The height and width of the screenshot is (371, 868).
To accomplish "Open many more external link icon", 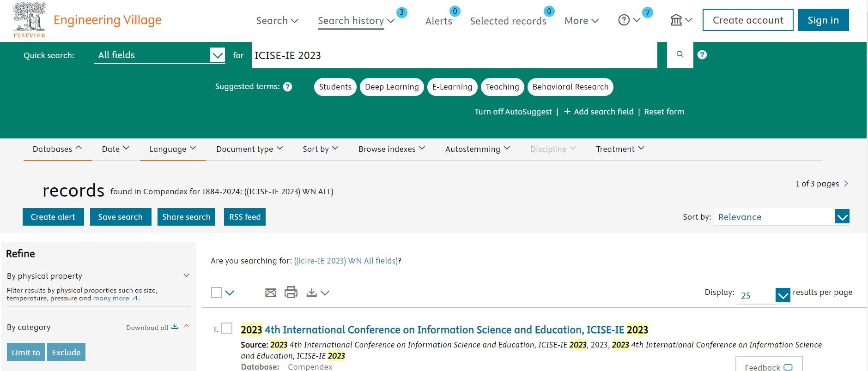I will click(135, 298).
